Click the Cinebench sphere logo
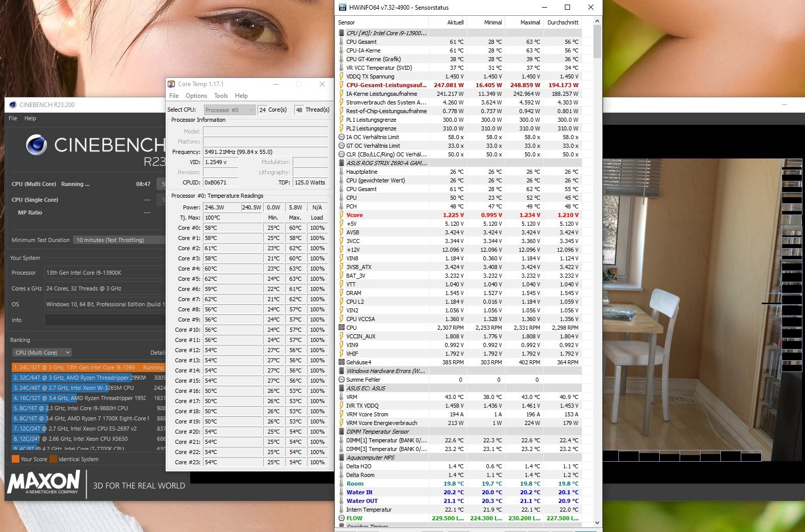 coord(36,145)
